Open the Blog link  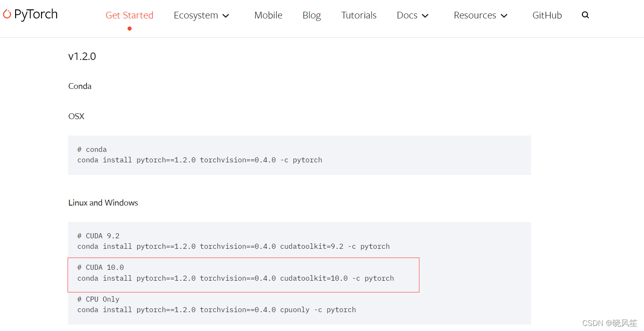[312, 15]
